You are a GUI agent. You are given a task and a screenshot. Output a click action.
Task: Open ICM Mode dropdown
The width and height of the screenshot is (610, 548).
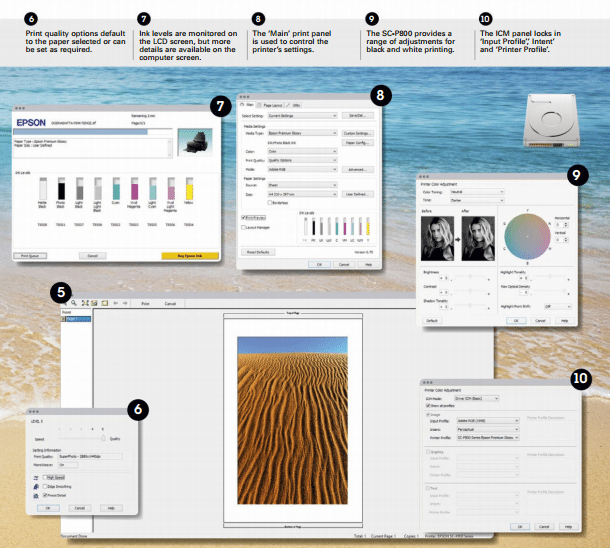point(477,399)
